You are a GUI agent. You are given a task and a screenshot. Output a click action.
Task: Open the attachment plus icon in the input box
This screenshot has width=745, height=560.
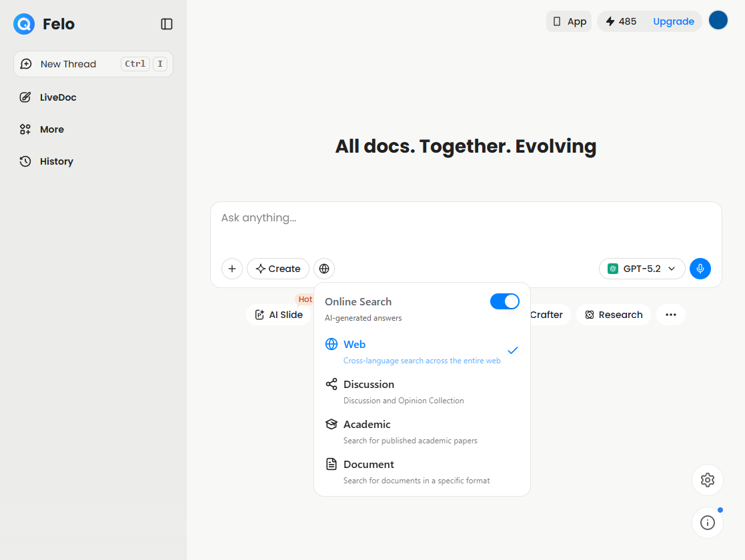pyautogui.click(x=231, y=268)
